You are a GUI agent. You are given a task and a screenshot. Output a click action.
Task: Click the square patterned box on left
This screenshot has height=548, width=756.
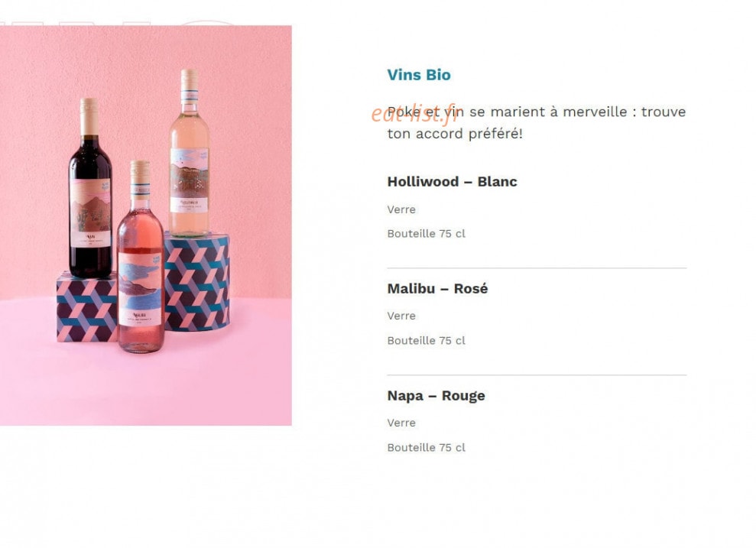pos(87,309)
